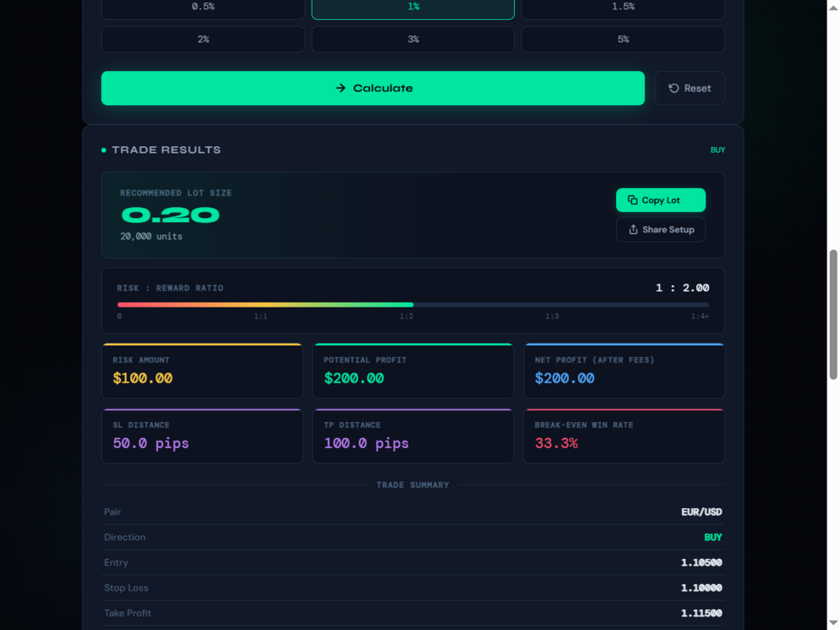Set risk to 3%
This screenshot has width=840, height=630.
tap(413, 39)
